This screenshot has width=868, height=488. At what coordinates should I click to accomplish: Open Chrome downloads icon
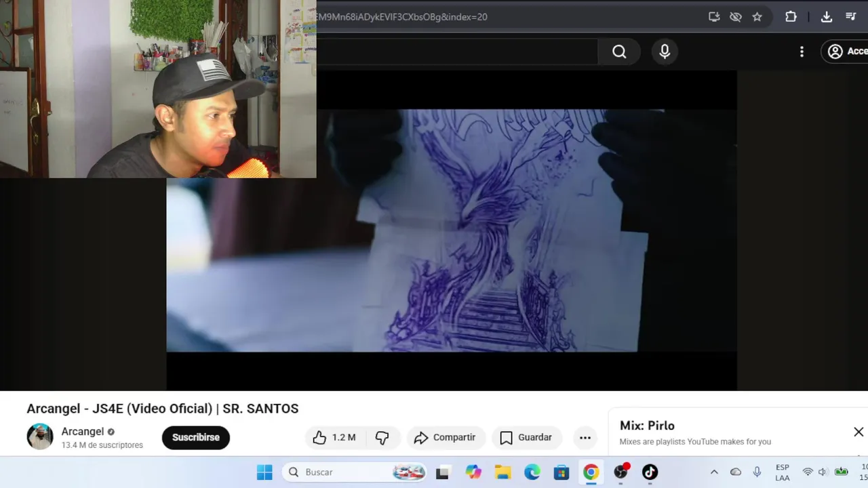pos(826,17)
